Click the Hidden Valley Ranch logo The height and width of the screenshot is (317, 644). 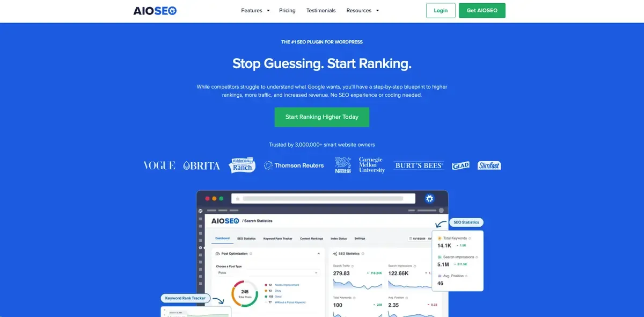click(x=242, y=165)
